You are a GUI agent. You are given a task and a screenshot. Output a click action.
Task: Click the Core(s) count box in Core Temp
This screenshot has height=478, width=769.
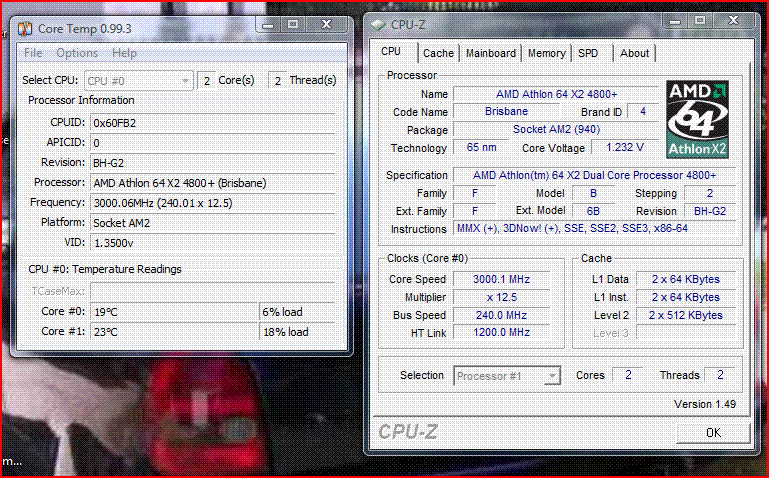pos(206,80)
